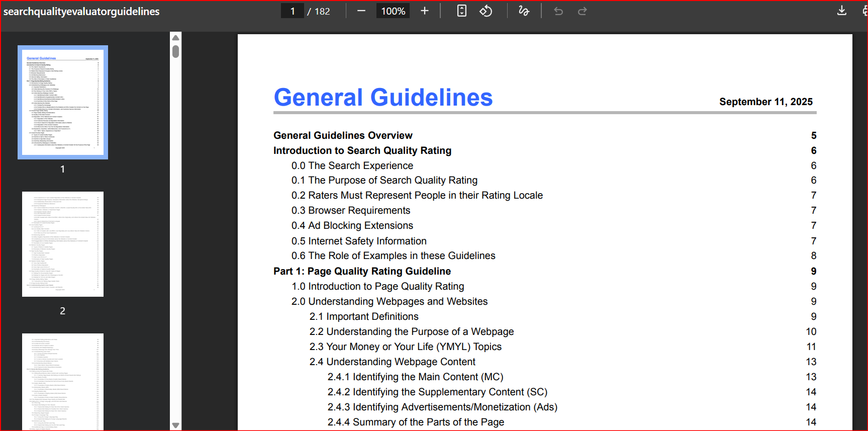Download the PDF file
Image resolution: width=868 pixels, height=431 pixels.
point(842,11)
